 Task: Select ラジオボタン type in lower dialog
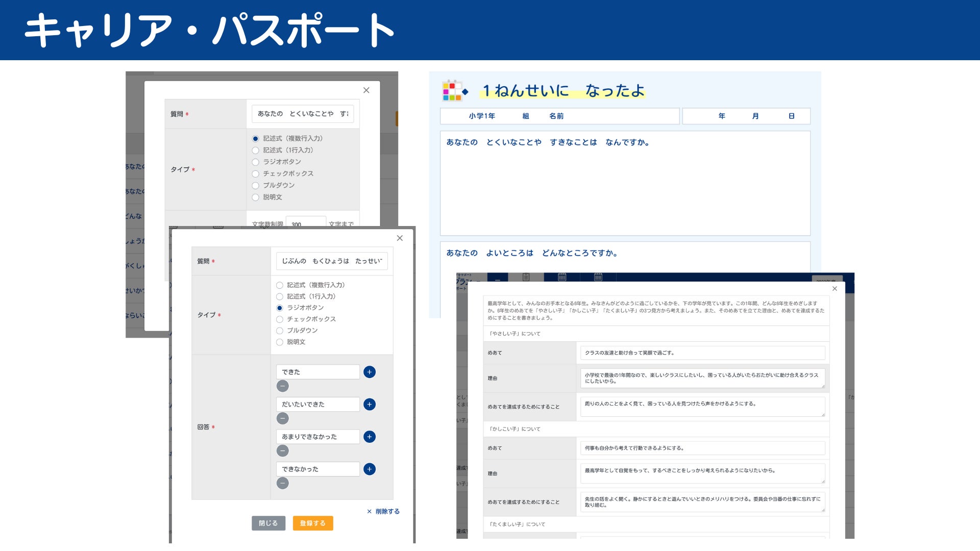pyautogui.click(x=280, y=308)
